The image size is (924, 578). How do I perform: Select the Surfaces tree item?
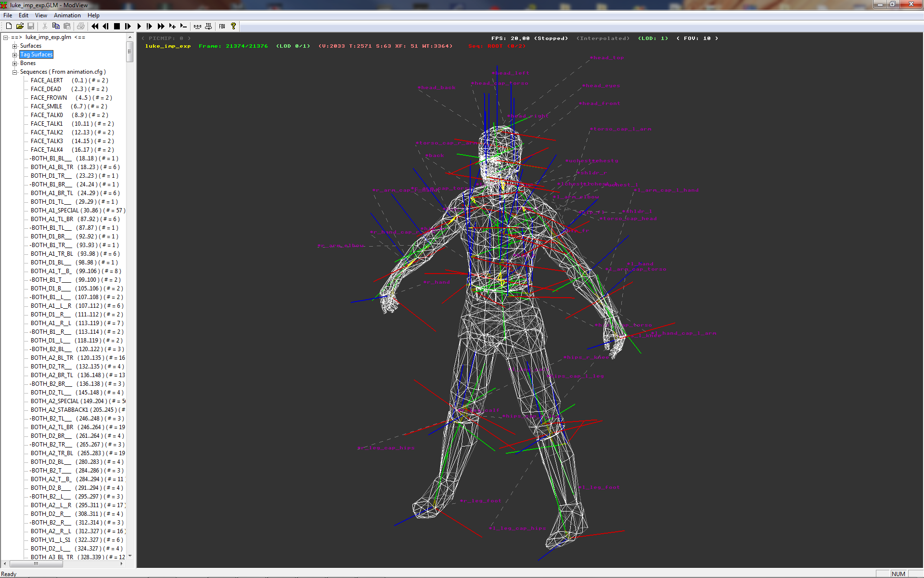31,46
